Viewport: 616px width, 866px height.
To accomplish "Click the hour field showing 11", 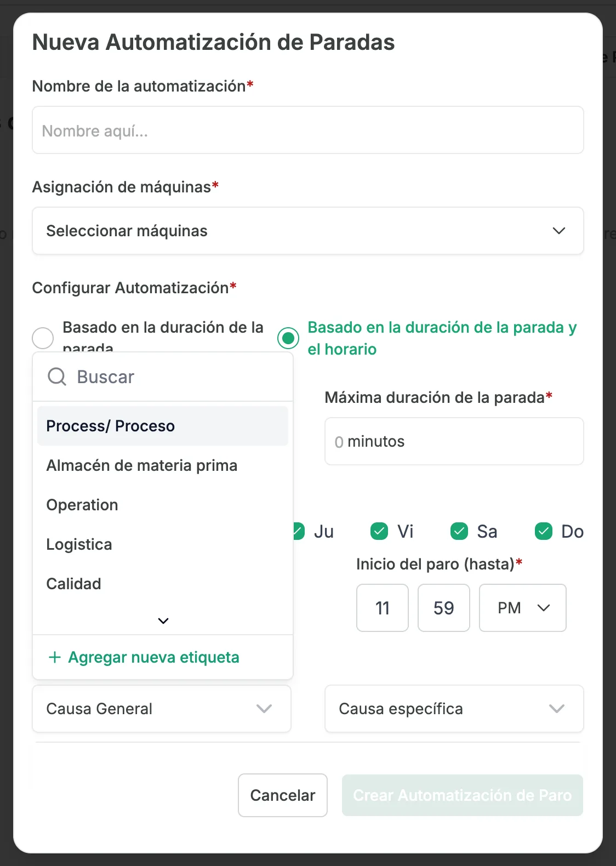I will [x=383, y=608].
